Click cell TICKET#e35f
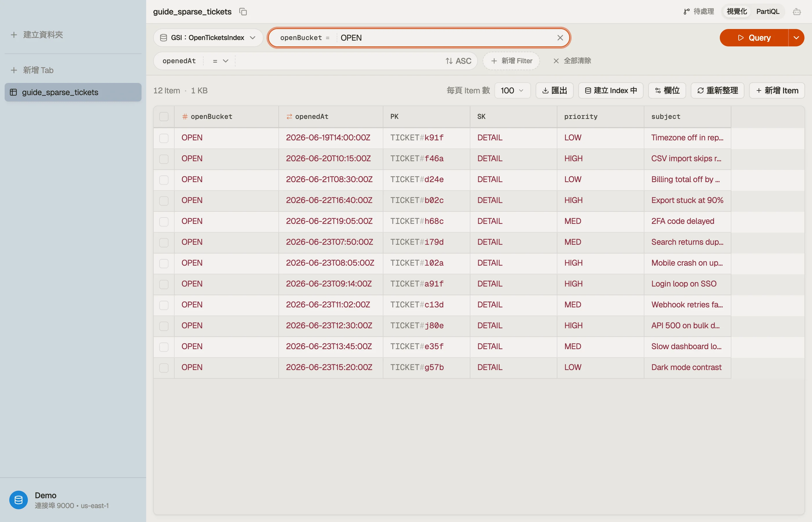812x522 pixels. (x=426, y=347)
